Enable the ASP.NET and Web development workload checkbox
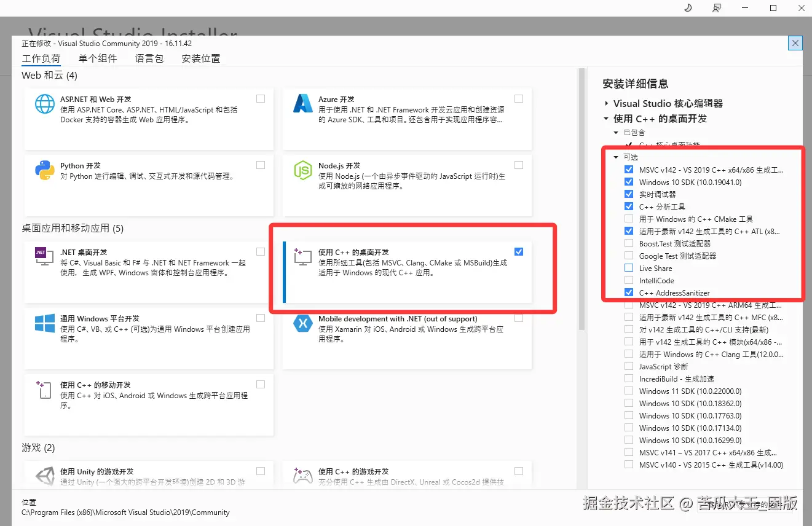Viewport: 812px width, 526px height. point(261,98)
